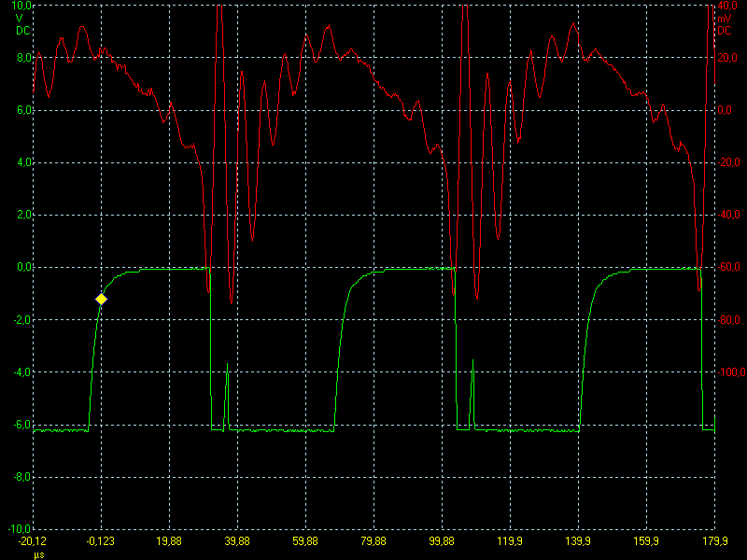This screenshot has width=747, height=560.
Task: Click the -8,0 green voltage axis label
Action: pos(21,477)
